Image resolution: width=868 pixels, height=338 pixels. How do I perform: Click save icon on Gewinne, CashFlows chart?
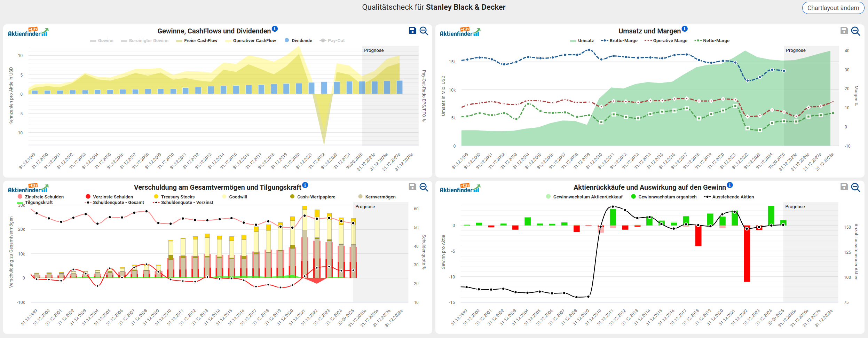click(x=412, y=31)
